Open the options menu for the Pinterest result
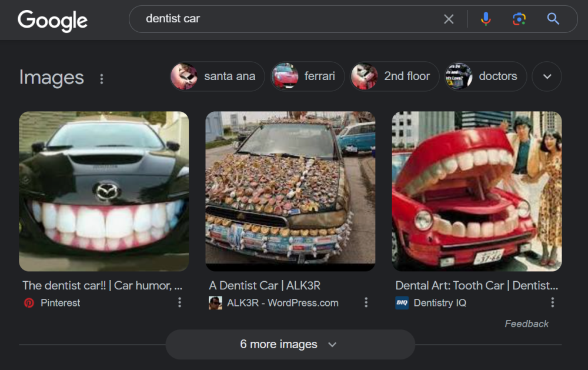 179,302
